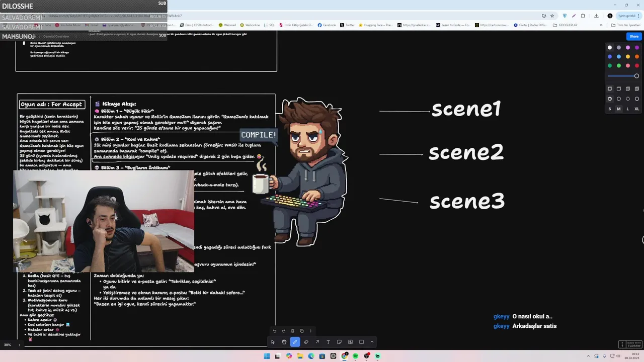The height and width of the screenshot is (362, 644).
Task: Pick the Eraser tool
Action: pos(306,342)
